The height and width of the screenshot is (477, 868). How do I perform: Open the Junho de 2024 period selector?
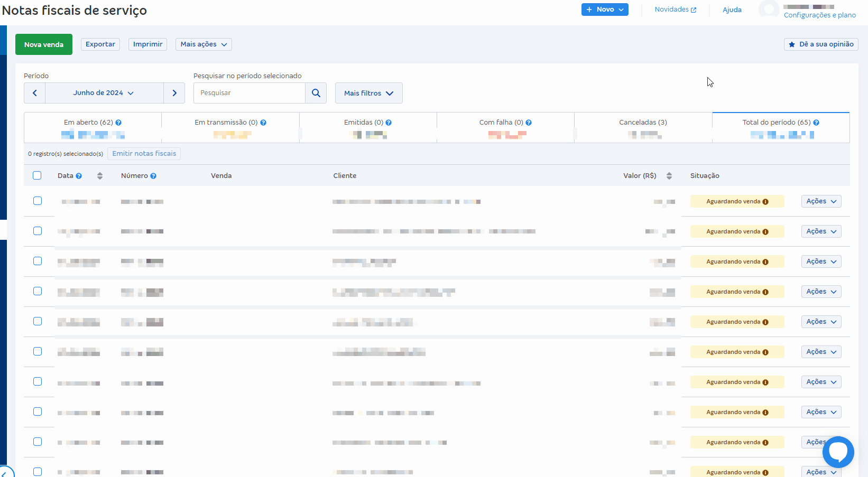(104, 93)
